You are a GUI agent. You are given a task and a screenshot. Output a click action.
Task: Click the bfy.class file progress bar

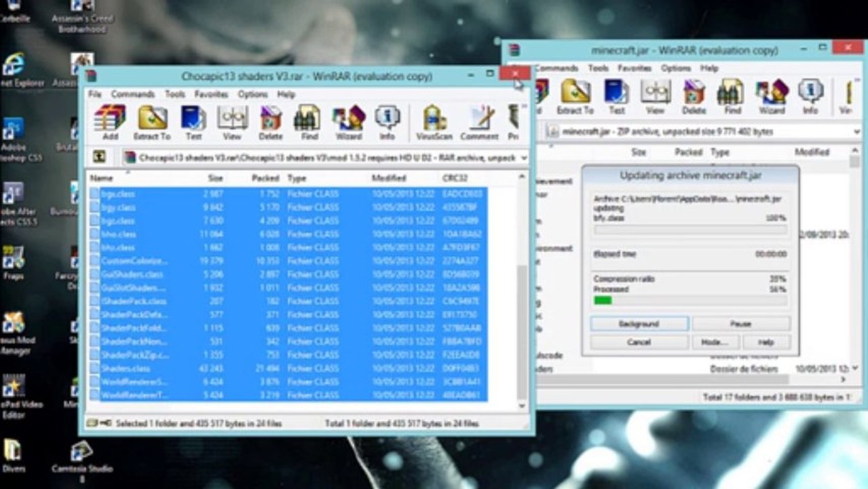690,230
